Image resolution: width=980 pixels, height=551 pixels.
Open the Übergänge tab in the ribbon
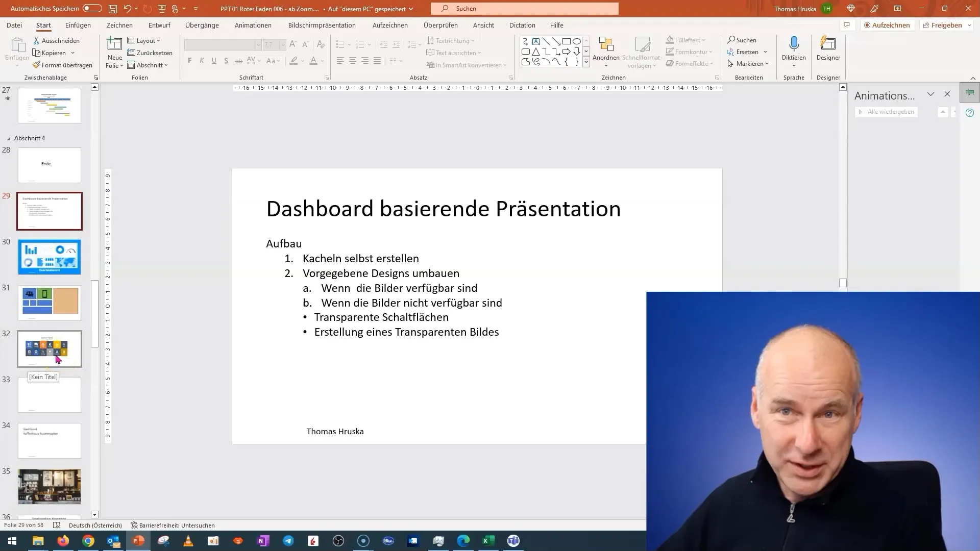pos(201,25)
